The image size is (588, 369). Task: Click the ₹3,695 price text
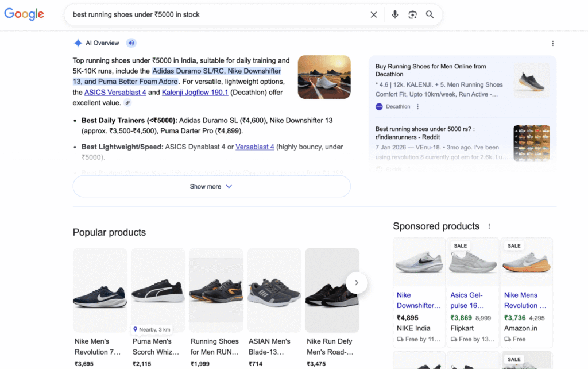84,364
